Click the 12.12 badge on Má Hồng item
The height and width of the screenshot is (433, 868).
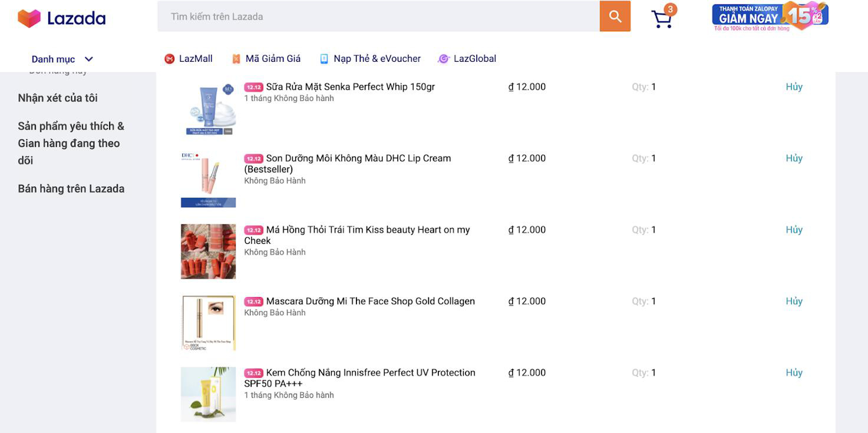[x=253, y=230]
